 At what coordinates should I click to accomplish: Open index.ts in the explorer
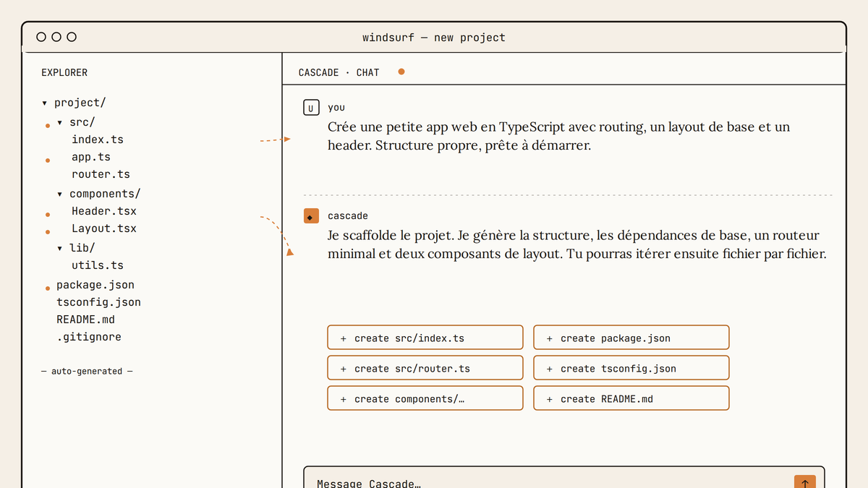pos(98,140)
